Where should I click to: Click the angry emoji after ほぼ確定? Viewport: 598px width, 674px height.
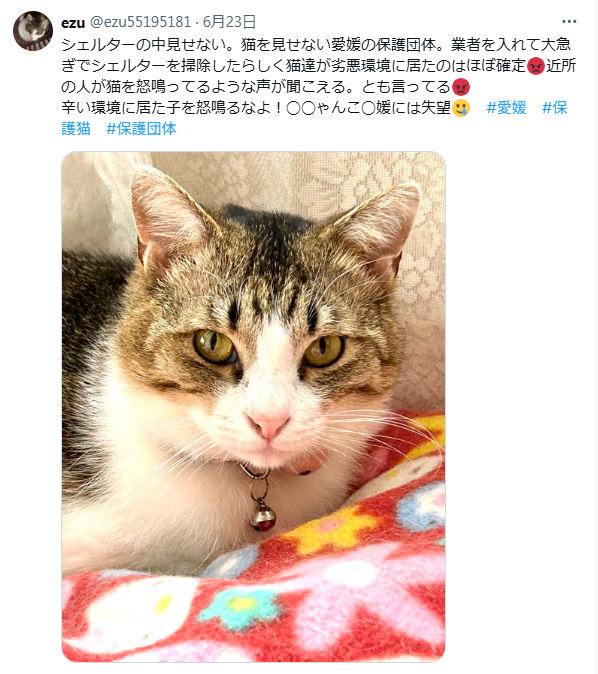click(536, 66)
